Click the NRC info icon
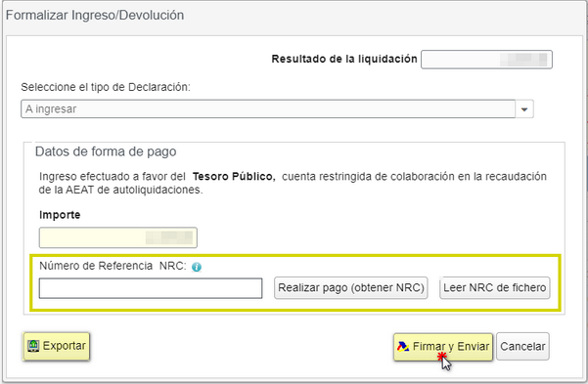 pos(197,267)
